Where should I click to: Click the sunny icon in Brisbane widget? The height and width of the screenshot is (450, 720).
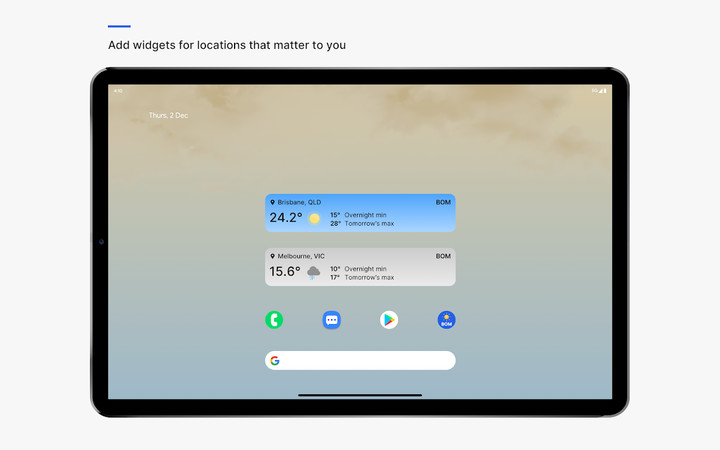(315, 219)
